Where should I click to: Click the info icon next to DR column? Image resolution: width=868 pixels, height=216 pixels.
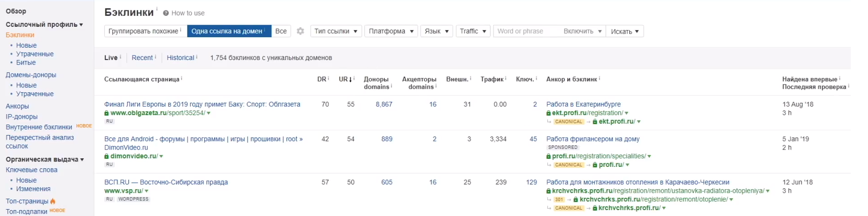[329, 79]
